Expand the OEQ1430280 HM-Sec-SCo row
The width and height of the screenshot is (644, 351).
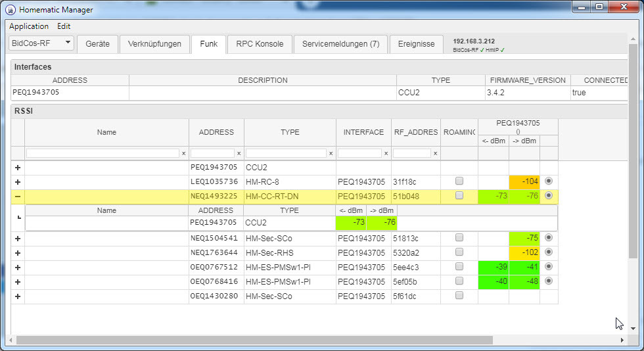coord(18,296)
